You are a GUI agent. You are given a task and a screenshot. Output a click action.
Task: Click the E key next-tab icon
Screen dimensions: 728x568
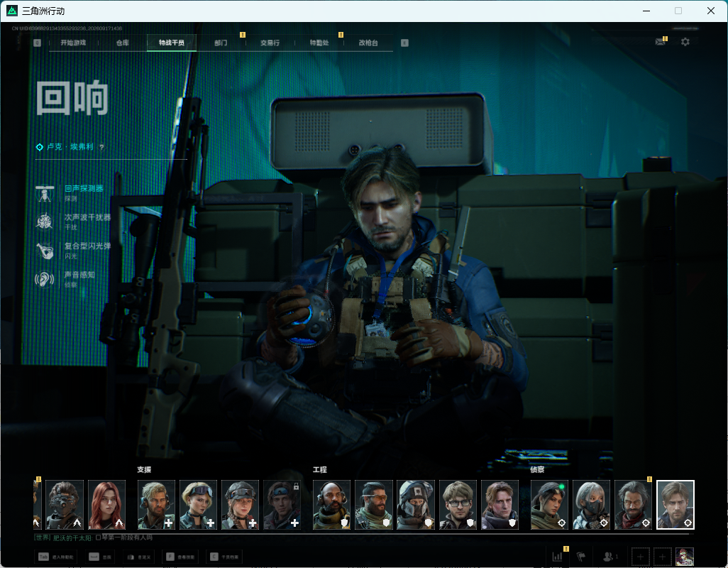point(405,43)
